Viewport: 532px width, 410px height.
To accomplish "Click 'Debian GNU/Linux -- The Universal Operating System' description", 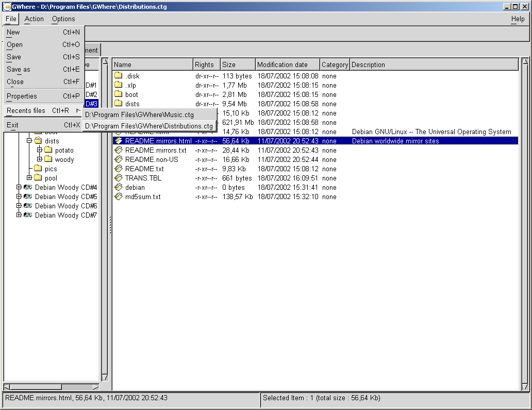I will [431, 132].
